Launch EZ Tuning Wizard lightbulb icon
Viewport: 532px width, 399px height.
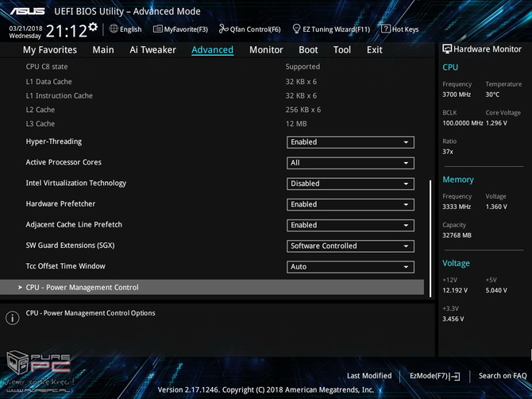(x=296, y=29)
